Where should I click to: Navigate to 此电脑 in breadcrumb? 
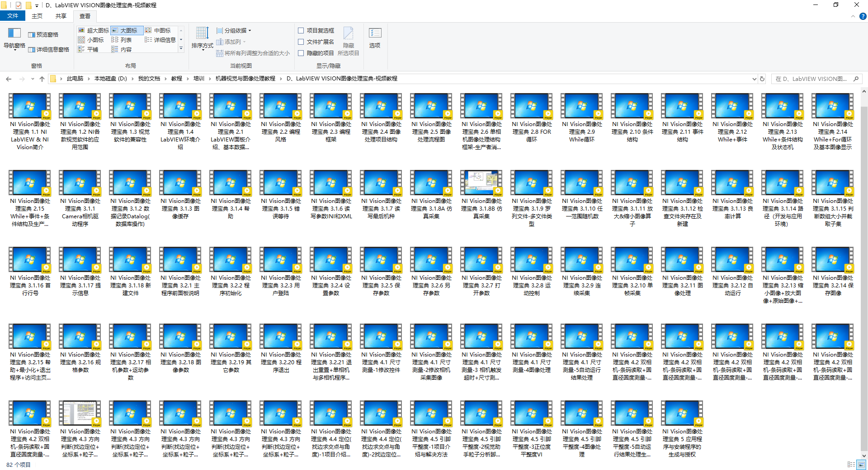(x=75, y=79)
